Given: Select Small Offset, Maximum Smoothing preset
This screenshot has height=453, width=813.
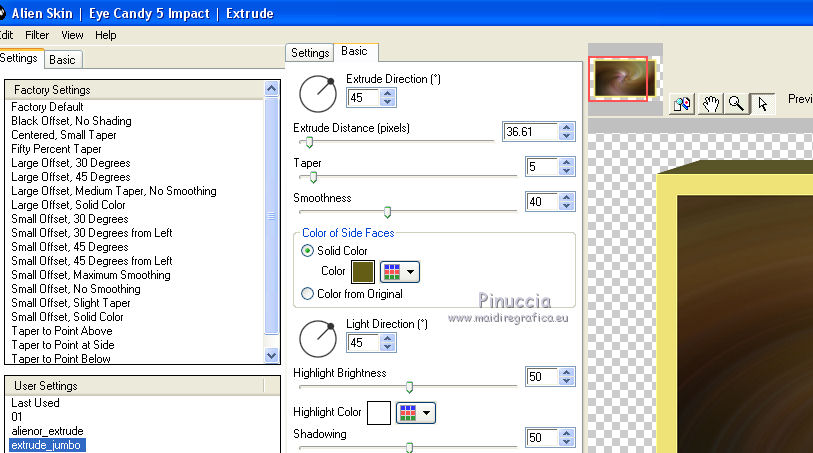Looking at the screenshot, I should pyautogui.click(x=91, y=275).
